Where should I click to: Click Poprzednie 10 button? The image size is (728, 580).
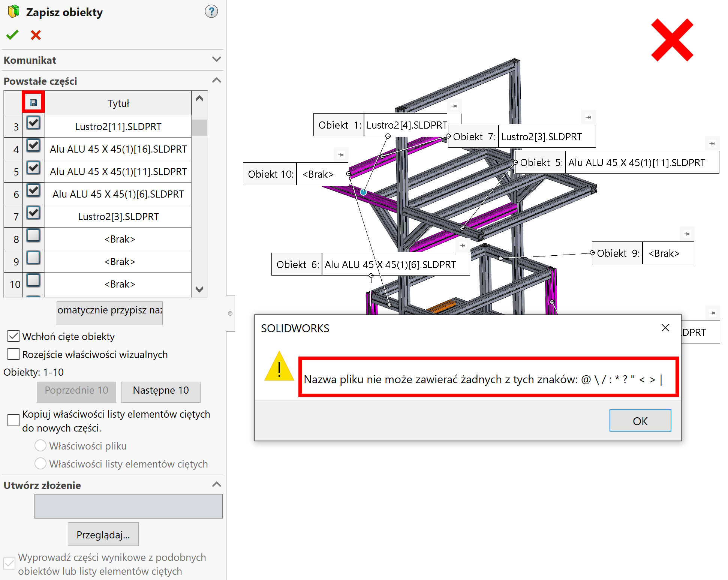coord(76,392)
